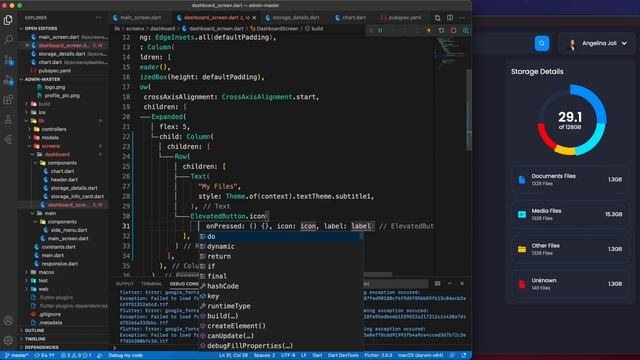
Task: Trigger Flutter hot reload lightning icon
Action: 429,30
